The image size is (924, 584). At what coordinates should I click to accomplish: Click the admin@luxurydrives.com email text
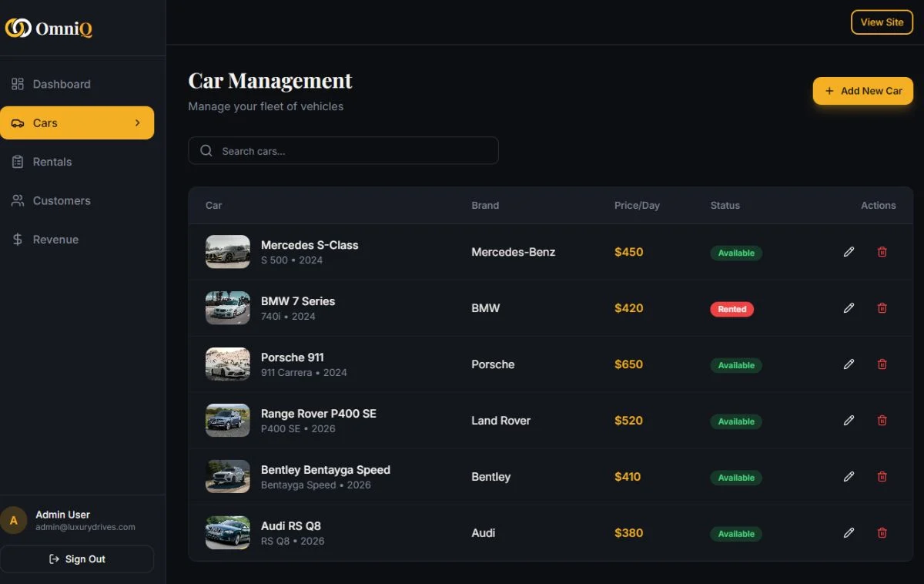pyautogui.click(x=85, y=528)
